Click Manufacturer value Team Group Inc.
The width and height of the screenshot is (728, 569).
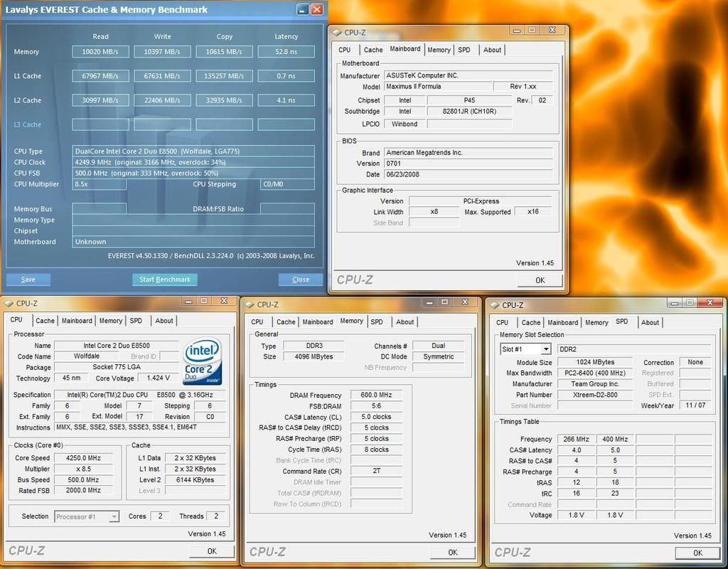click(595, 384)
